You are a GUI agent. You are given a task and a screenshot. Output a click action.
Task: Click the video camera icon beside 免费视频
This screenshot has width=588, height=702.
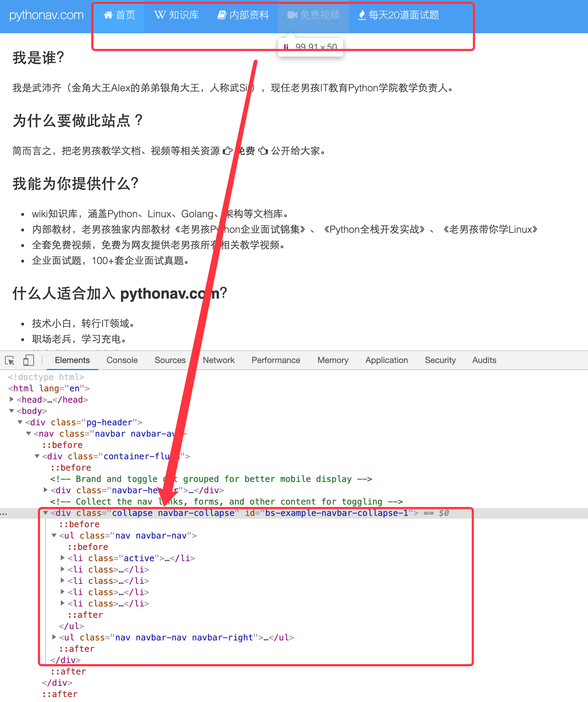tap(292, 15)
